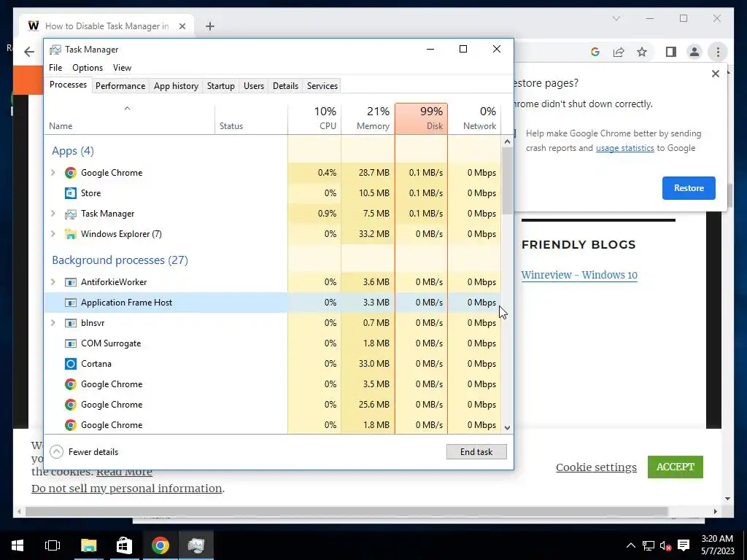Screen dimensions: 747x560
Task: Click the share page icon in Chrome
Action: [x=619, y=52]
